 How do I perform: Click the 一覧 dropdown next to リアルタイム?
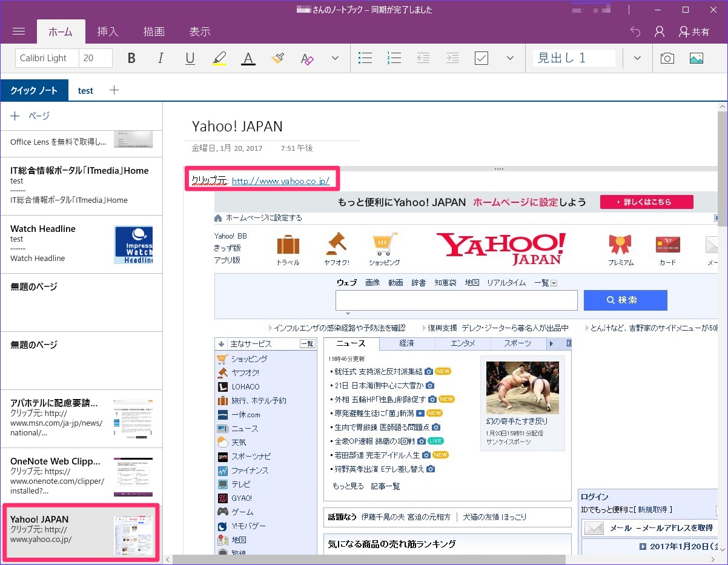click(545, 283)
